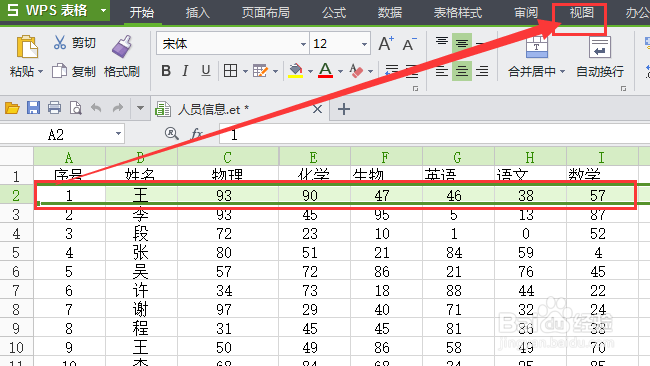Close the 人员信息.et document tab
This screenshot has height=366, width=650.
click(x=318, y=109)
